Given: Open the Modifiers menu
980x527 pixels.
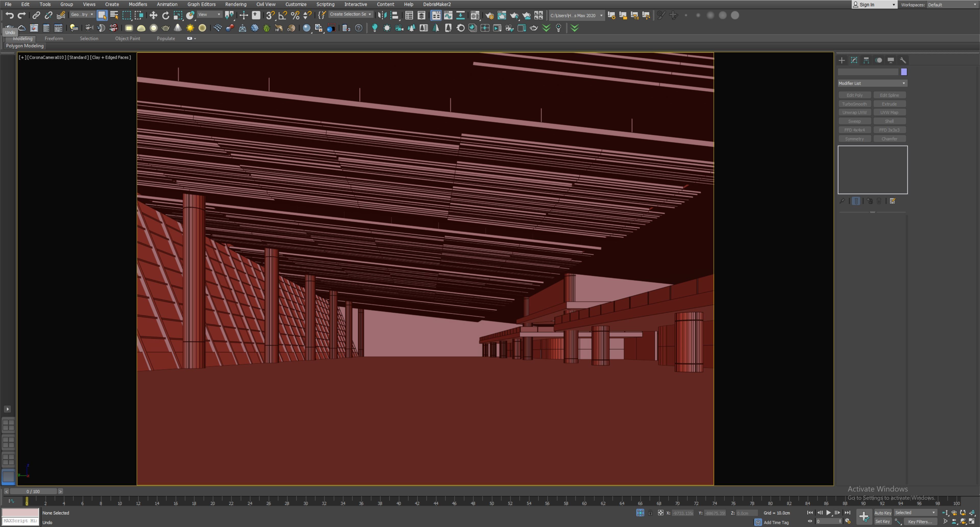Looking at the screenshot, I should (138, 4).
